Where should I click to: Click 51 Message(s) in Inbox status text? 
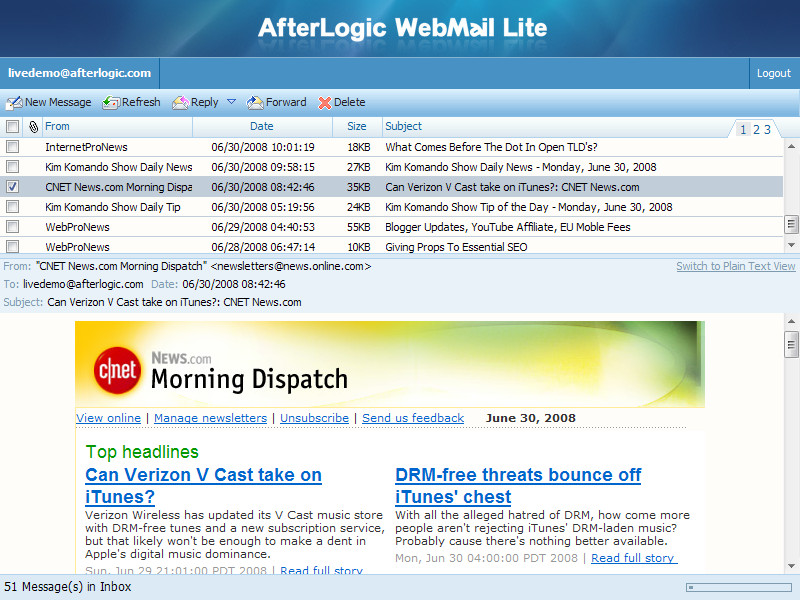68,587
